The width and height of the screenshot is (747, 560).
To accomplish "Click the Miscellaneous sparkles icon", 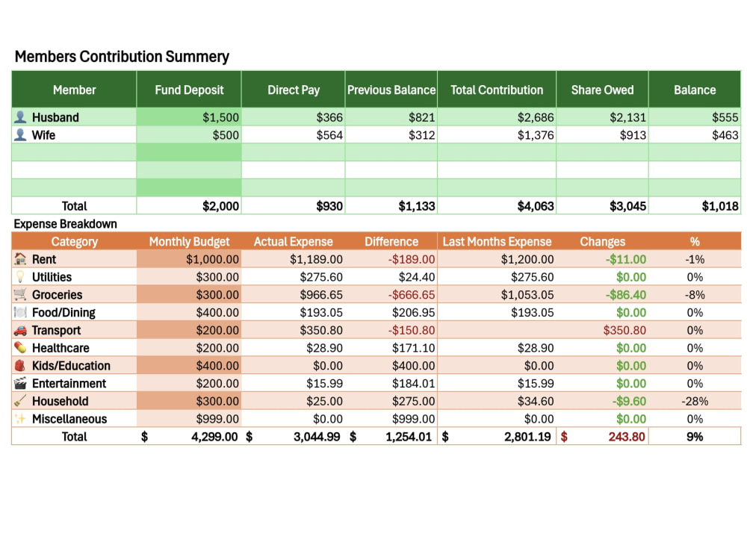I will coord(20,419).
